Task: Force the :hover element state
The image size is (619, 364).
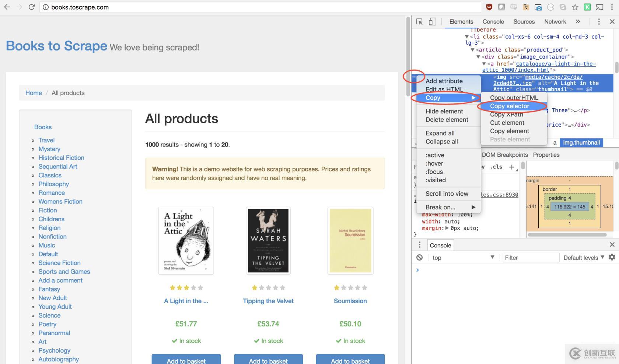Action: click(435, 163)
